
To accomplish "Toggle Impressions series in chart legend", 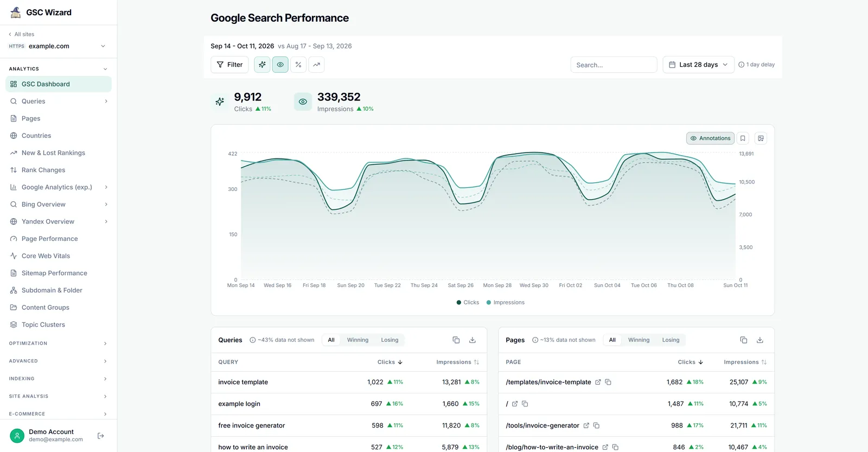I will [x=506, y=303].
